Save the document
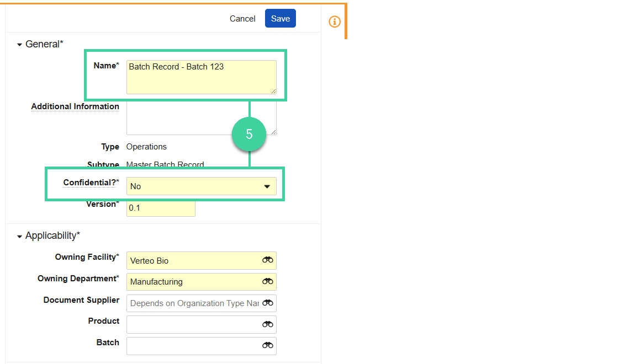This screenshot has width=635, height=364. [x=281, y=19]
